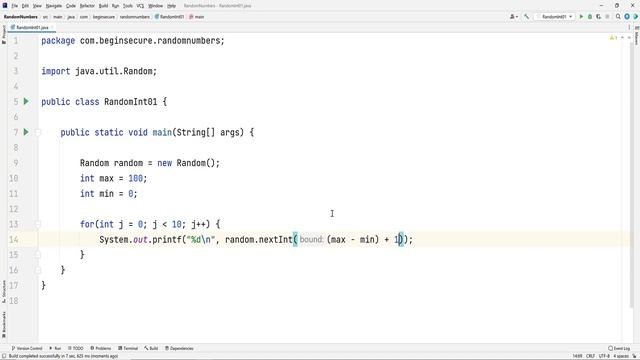The width and height of the screenshot is (640, 360).
Task: Run the RandomInt01 class from gutter
Action: (x=26, y=101)
